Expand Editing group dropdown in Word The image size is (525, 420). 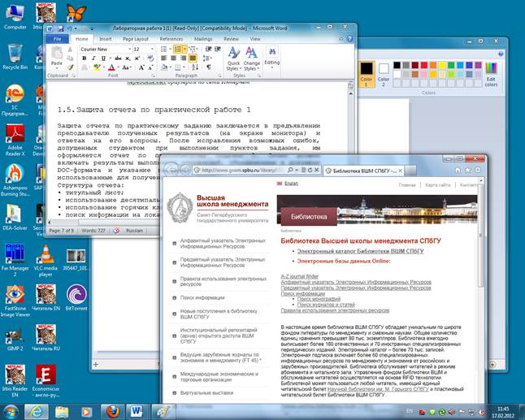point(272,58)
